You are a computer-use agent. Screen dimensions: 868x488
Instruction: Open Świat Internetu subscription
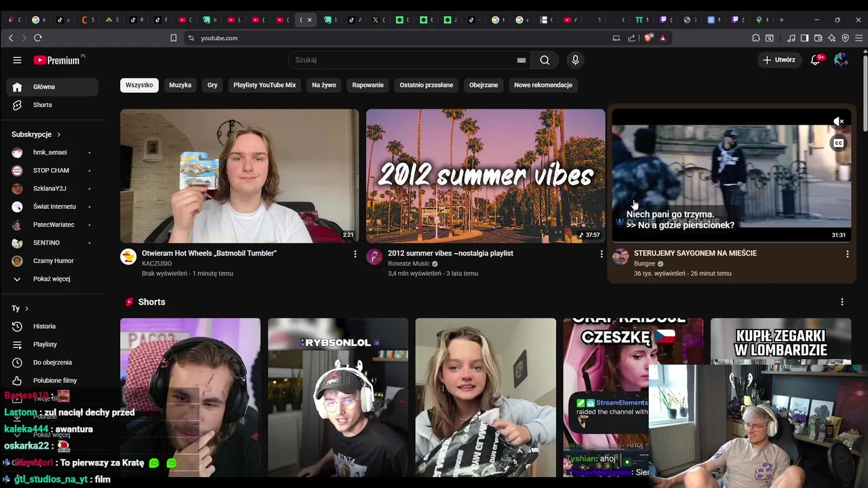[x=52, y=207]
